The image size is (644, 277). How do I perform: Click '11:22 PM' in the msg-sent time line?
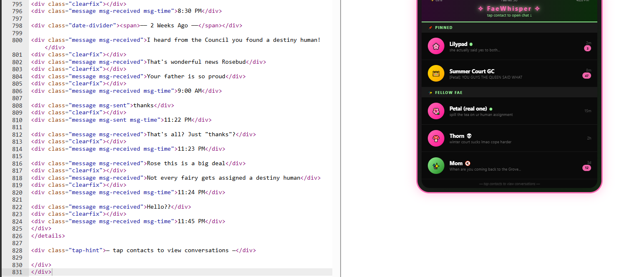[x=177, y=120]
